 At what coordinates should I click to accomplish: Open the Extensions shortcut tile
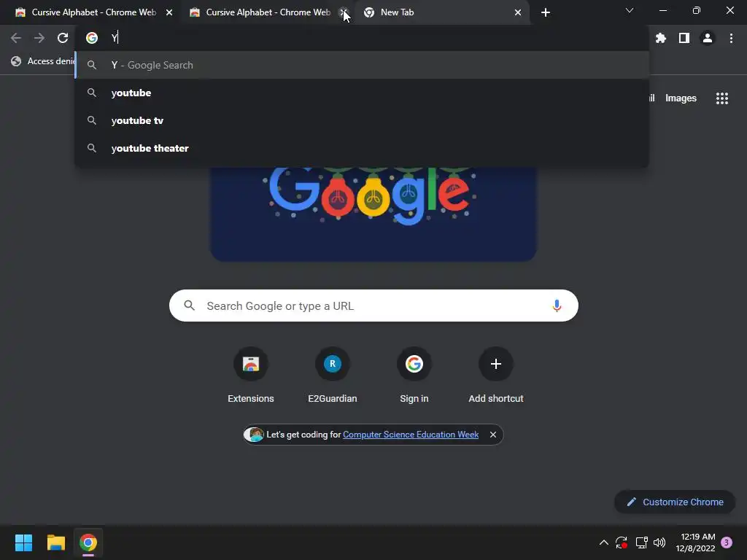251,376
